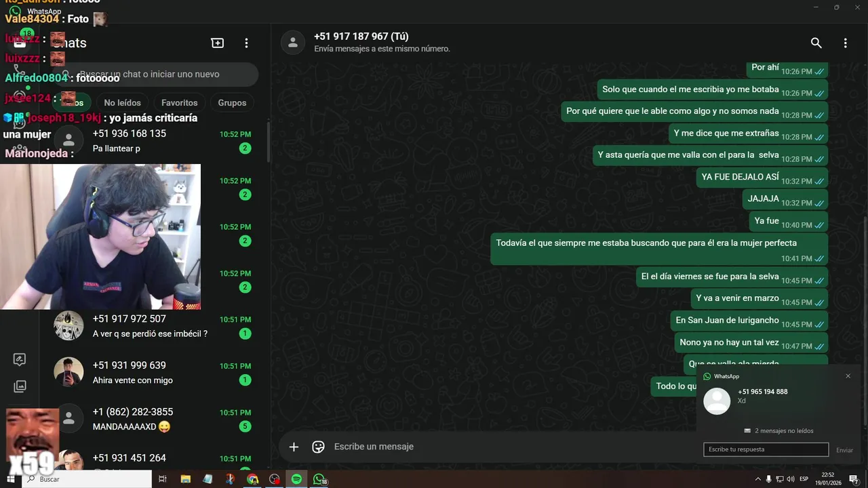This screenshot has width=868, height=488.
Task: Show hidden system tray icons
Action: click(758, 479)
